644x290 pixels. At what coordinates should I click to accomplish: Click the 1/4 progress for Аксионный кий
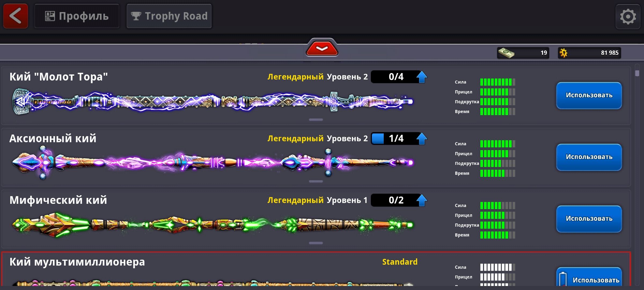(396, 139)
